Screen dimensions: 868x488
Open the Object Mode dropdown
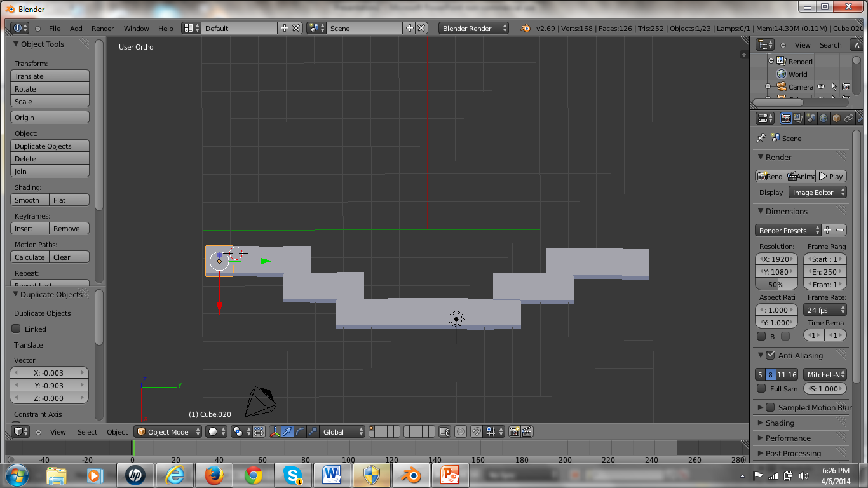pyautogui.click(x=167, y=431)
